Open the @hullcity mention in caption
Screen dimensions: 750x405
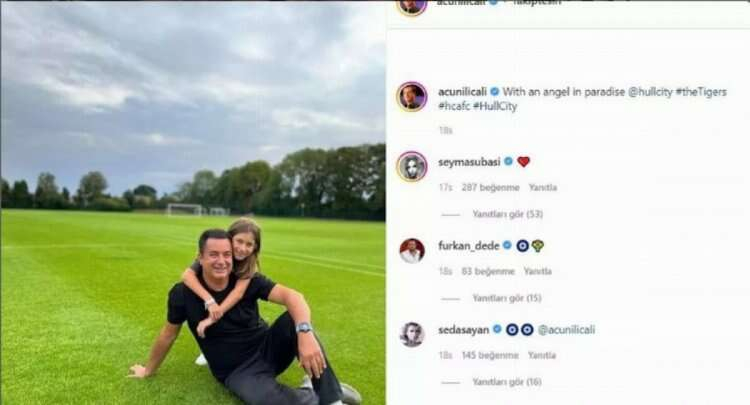[650, 92]
